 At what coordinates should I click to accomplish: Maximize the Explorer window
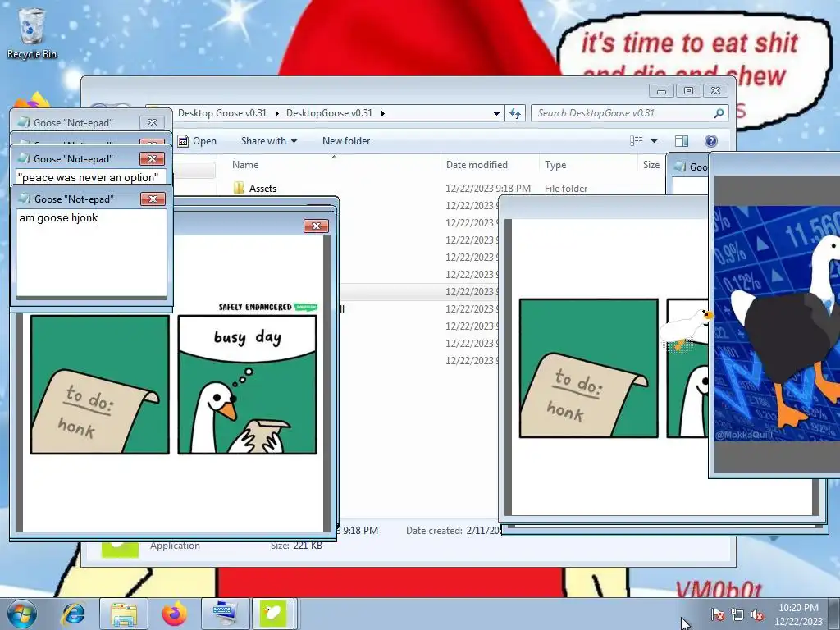point(688,90)
